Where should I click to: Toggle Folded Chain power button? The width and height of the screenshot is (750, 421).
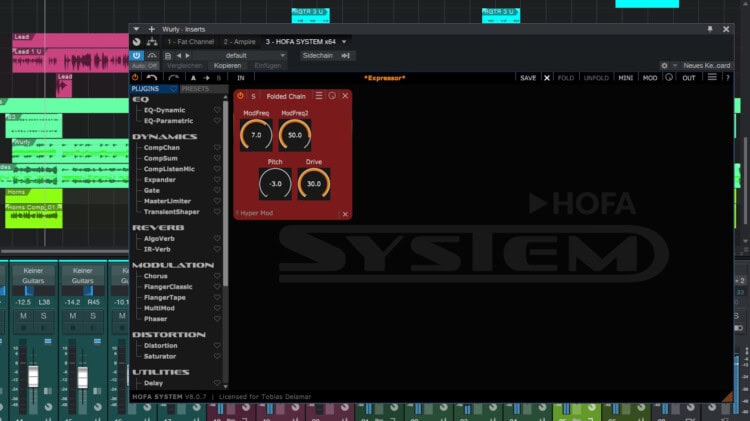240,96
